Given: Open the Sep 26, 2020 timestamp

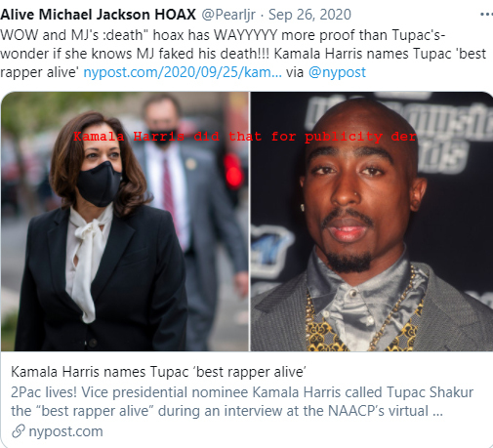Looking at the screenshot, I should 309,15.
